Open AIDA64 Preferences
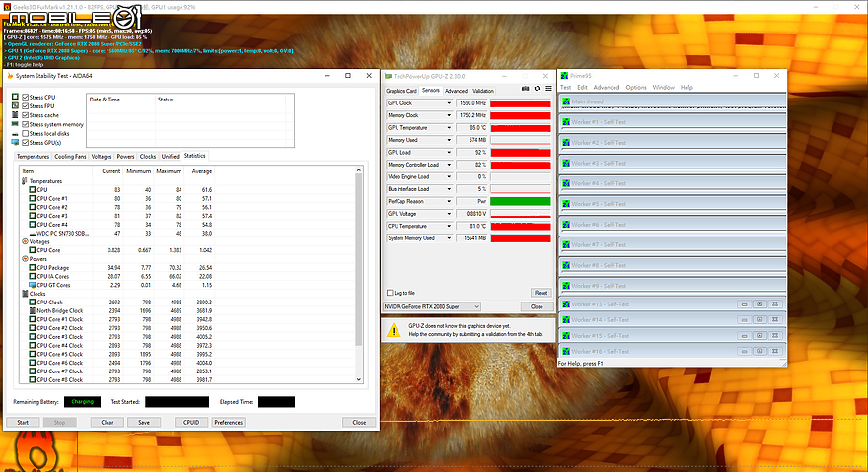This screenshot has width=868, height=472. [229, 422]
